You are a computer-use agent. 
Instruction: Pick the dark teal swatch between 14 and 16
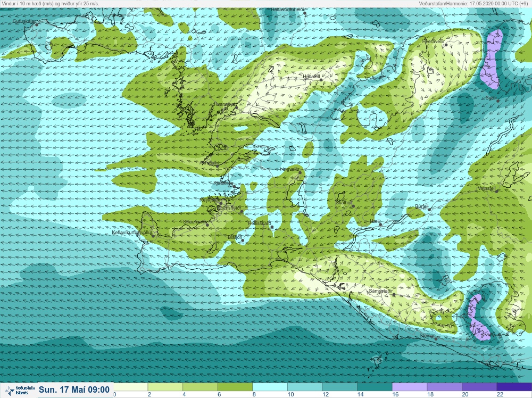click(x=375, y=387)
